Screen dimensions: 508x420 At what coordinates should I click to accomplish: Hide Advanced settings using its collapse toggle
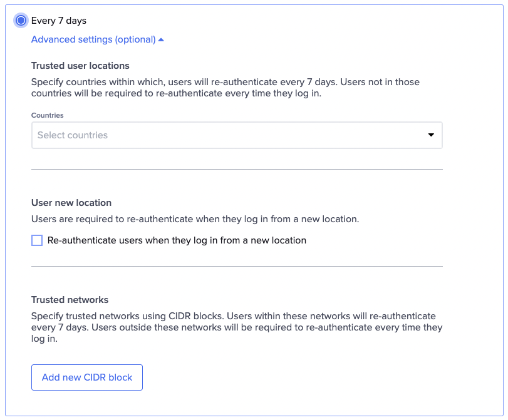pos(161,39)
